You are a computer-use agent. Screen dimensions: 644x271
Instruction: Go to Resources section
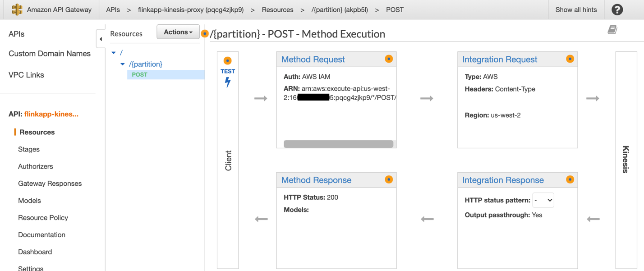click(x=37, y=132)
